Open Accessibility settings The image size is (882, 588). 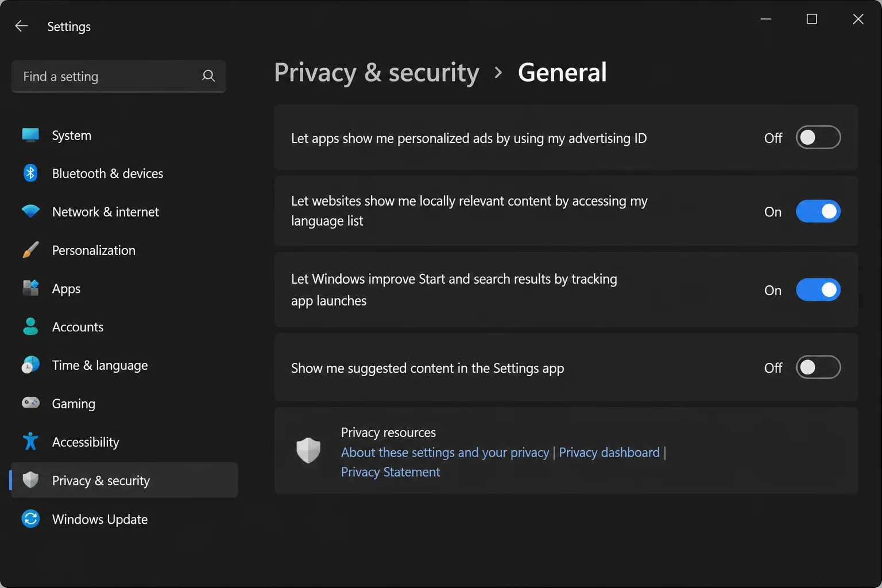click(124, 442)
